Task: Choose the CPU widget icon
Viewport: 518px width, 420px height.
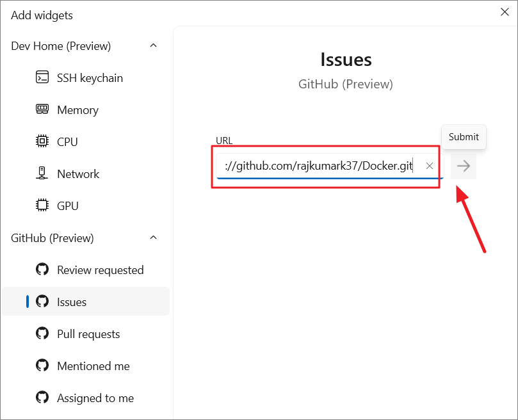Action: point(42,141)
